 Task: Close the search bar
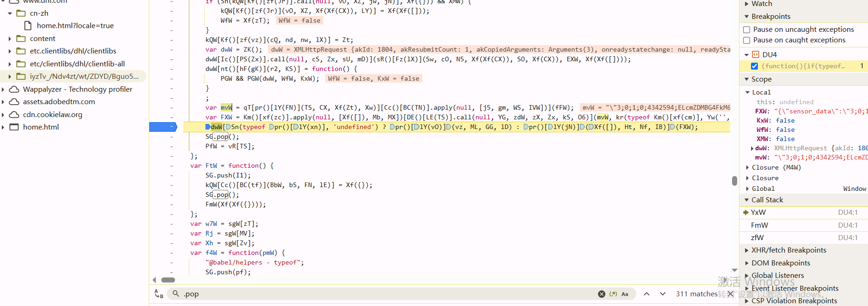[730, 294]
